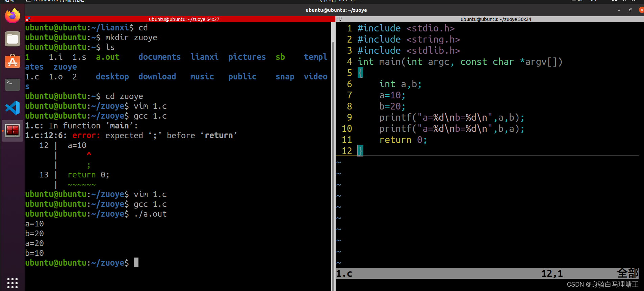Click 'desktop' directory in ls output
This screenshot has height=291, width=644.
click(x=112, y=77)
